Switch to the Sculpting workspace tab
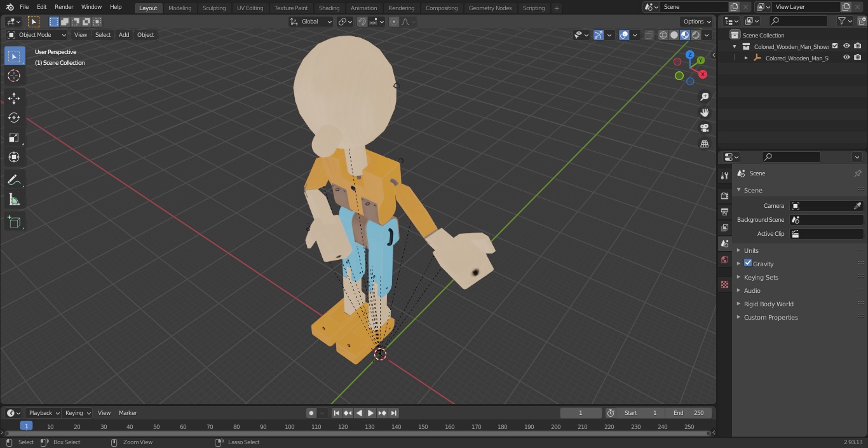The height and width of the screenshot is (448, 868). (214, 8)
